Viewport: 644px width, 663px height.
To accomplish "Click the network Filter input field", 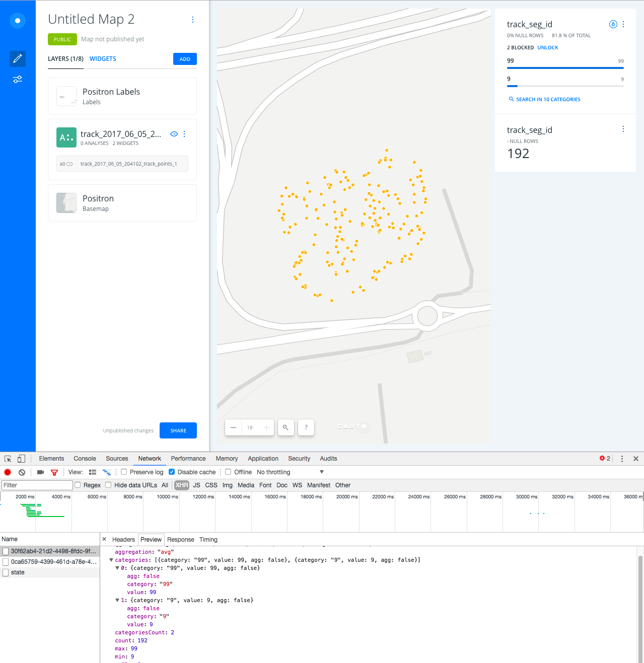I will (37, 485).
